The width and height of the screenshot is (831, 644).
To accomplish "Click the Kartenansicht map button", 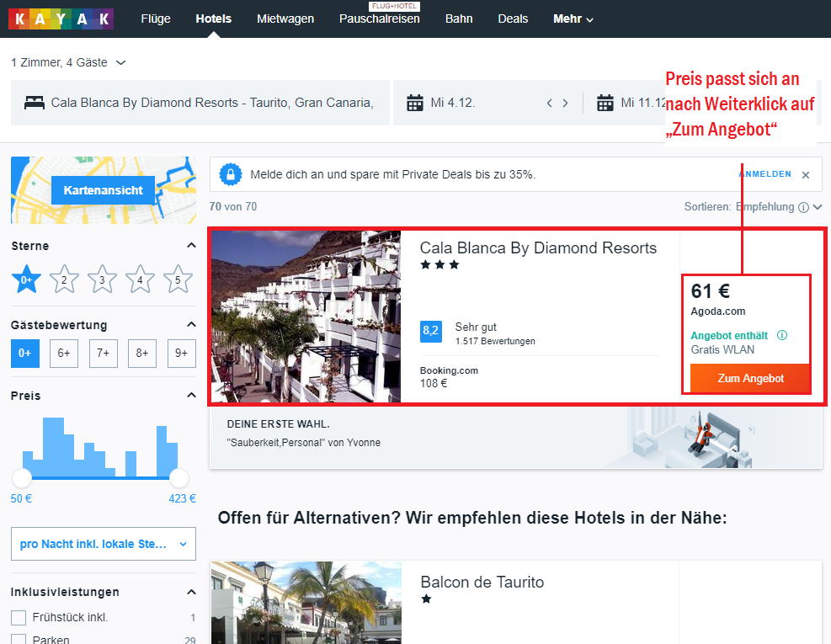I will pos(104,190).
